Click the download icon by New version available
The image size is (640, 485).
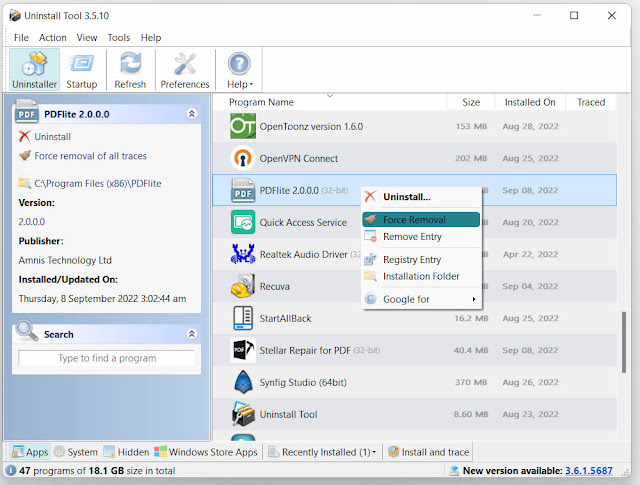pyautogui.click(x=454, y=471)
